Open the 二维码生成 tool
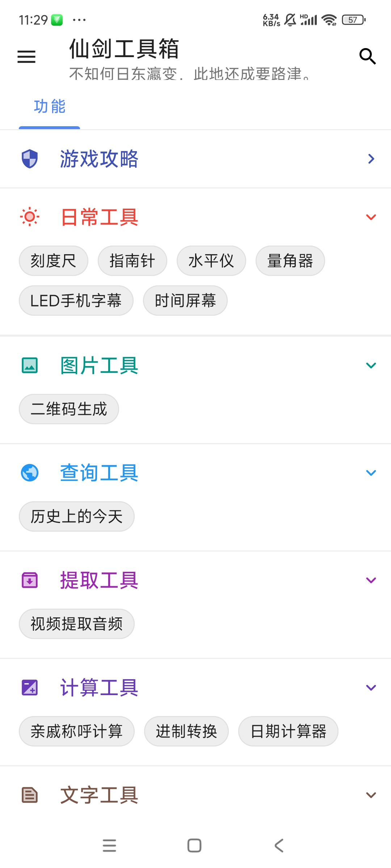The width and height of the screenshot is (391, 868). click(x=69, y=409)
